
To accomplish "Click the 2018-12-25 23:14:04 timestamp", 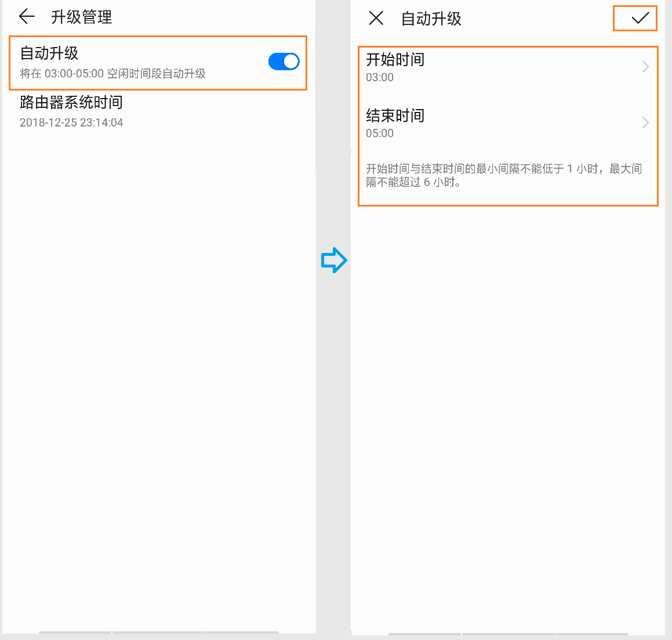I will coord(71,122).
